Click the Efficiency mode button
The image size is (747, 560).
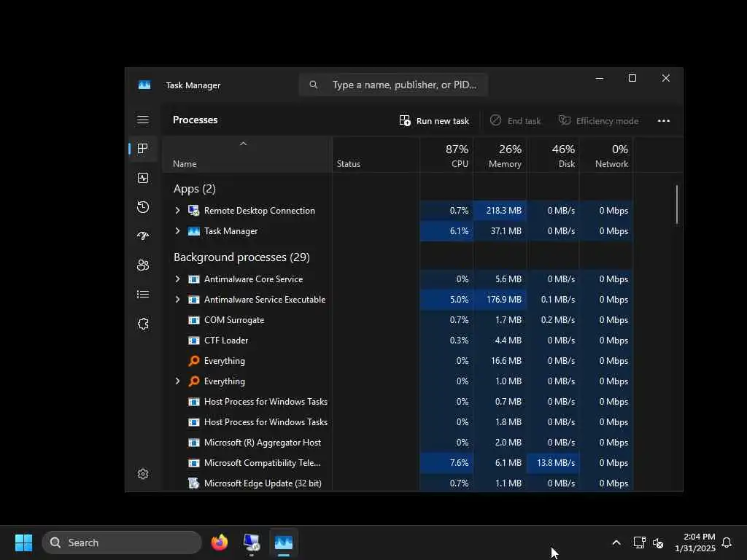click(x=598, y=121)
